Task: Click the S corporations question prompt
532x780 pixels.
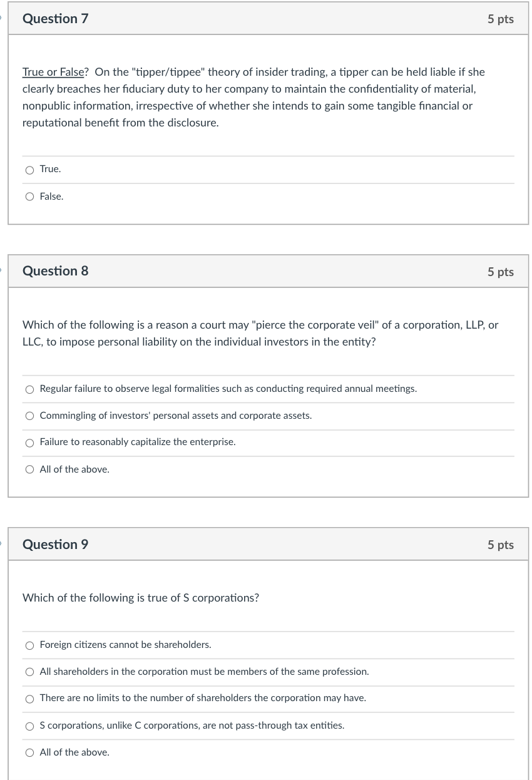Action: tap(140, 598)
